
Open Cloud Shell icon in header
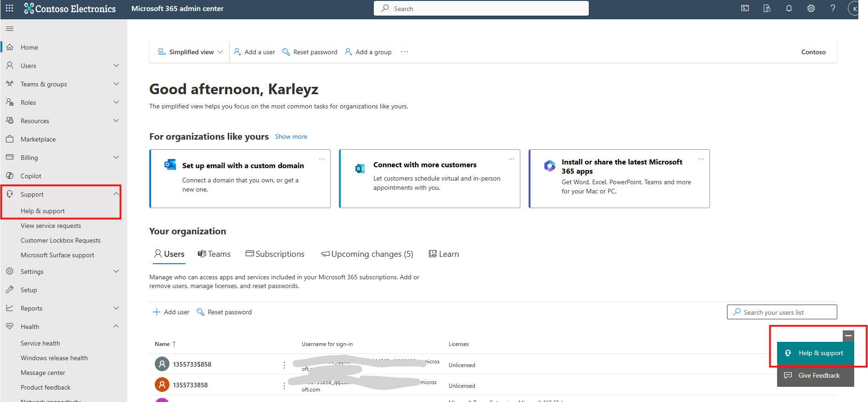[x=745, y=8]
